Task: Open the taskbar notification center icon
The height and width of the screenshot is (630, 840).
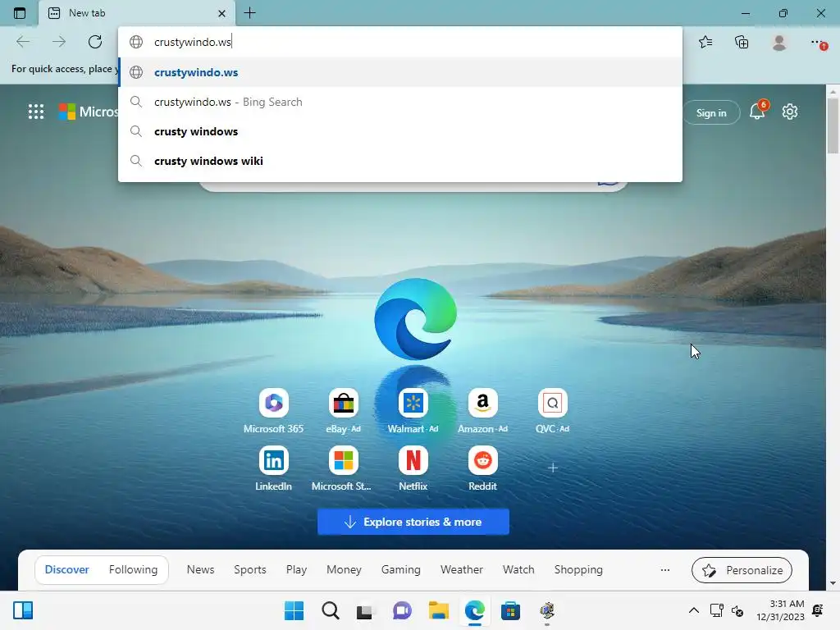Action: pos(818,610)
